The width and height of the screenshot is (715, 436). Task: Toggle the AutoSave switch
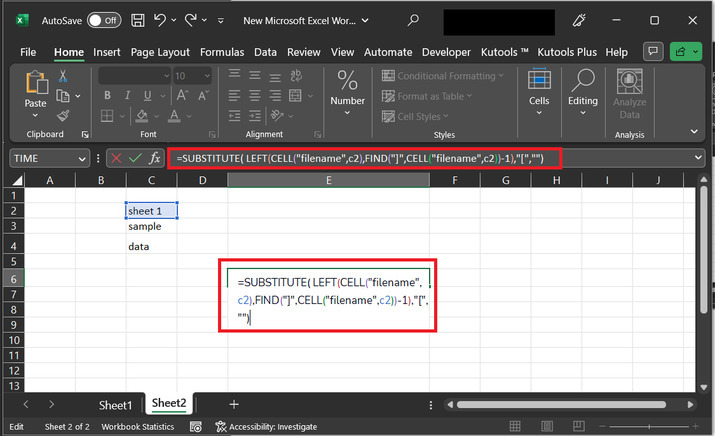pos(104,20)
